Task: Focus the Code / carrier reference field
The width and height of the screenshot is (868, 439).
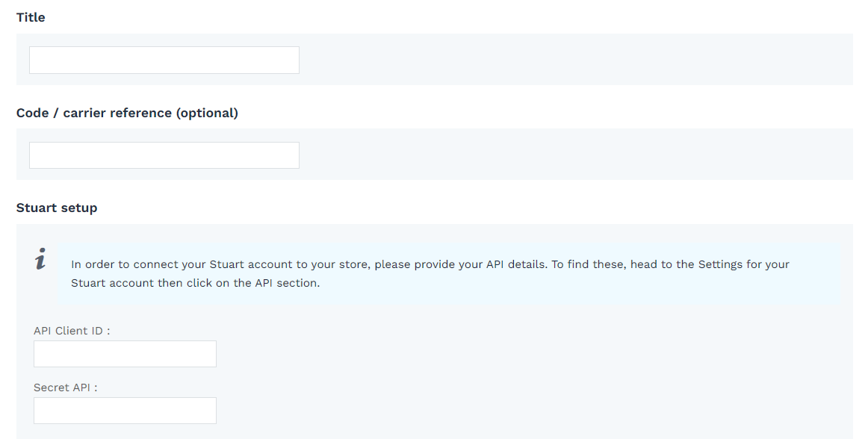Action: [164, 155]
